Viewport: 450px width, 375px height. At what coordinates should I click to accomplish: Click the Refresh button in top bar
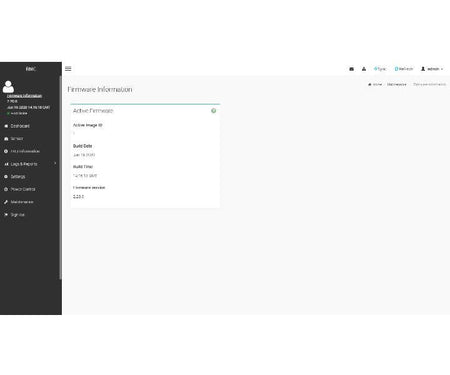coord(404,69)
